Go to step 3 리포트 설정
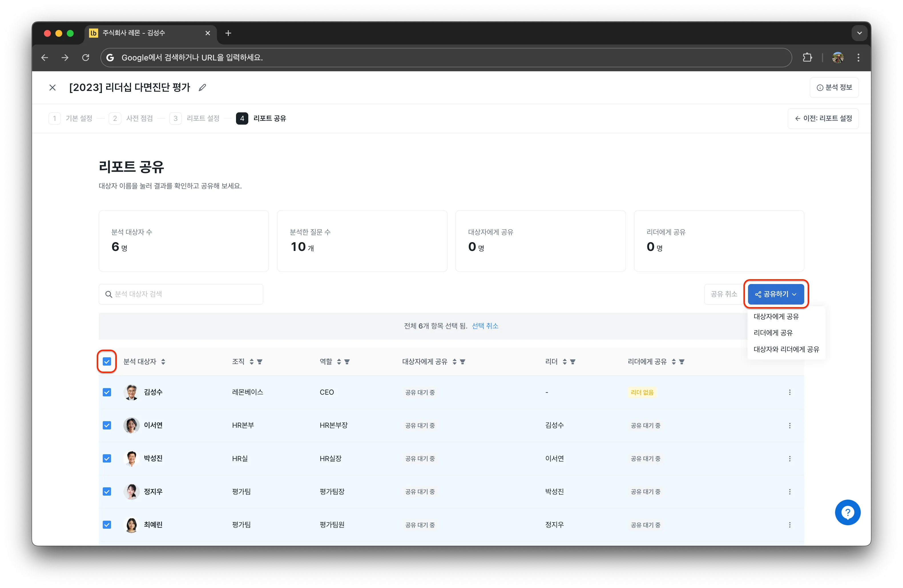The height and width of the screenshot is (588, 903). [195, 118]
